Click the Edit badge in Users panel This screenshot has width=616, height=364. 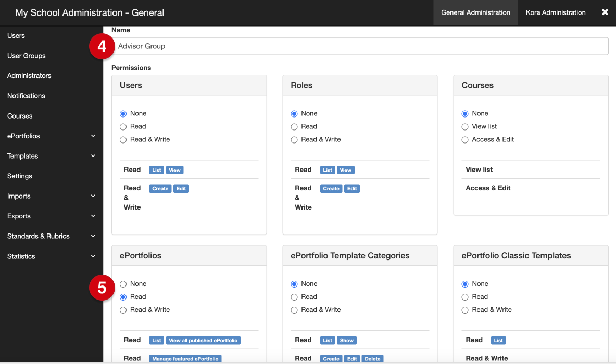tap(181, 188)
